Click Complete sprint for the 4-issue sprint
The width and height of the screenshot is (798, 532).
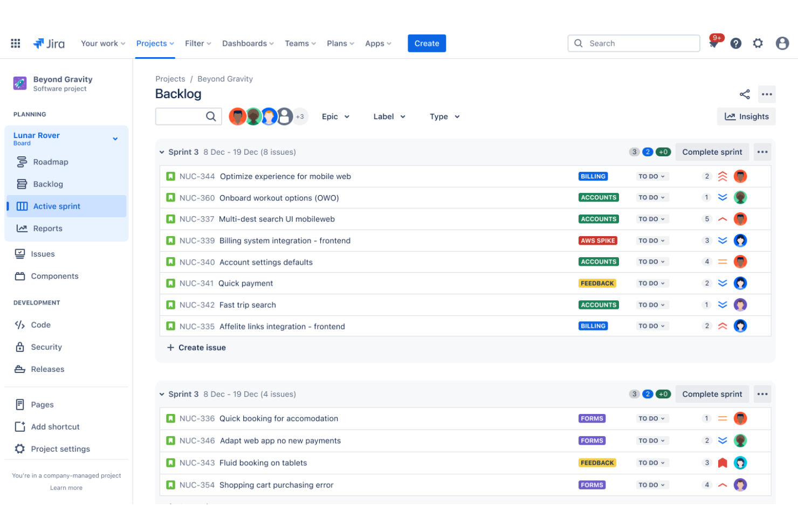coord(712,394)
